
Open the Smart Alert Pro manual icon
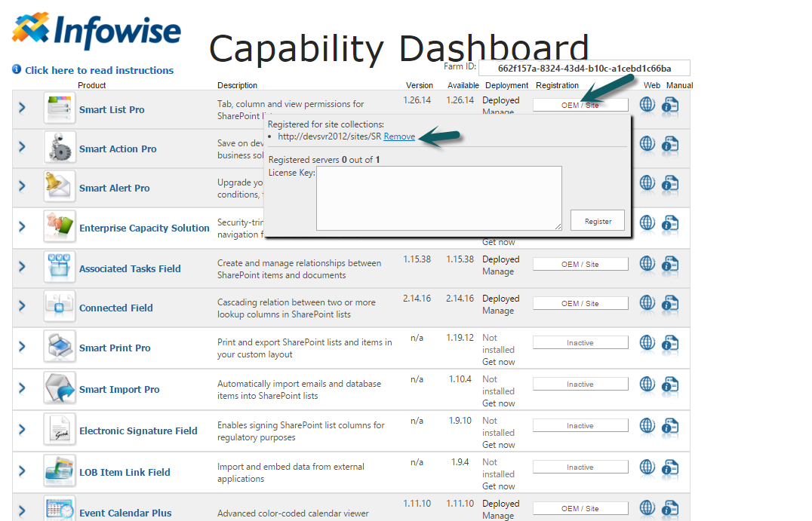click(x=670, y=184)
